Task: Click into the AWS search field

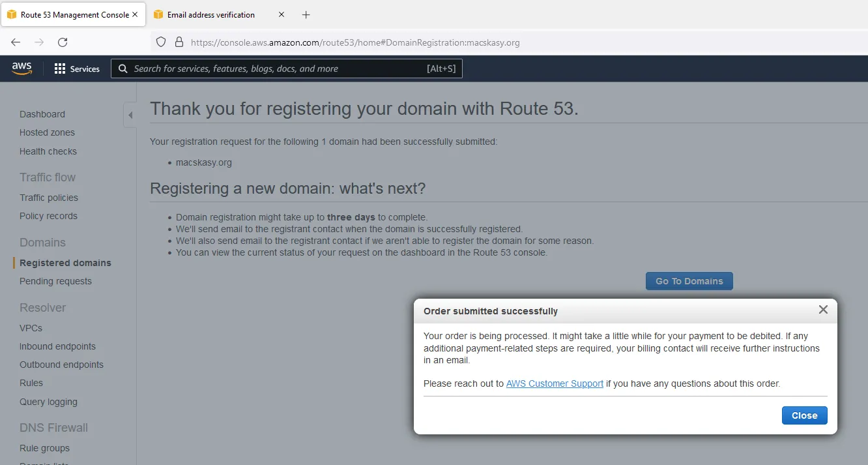Action: click(x=287, y=68)
